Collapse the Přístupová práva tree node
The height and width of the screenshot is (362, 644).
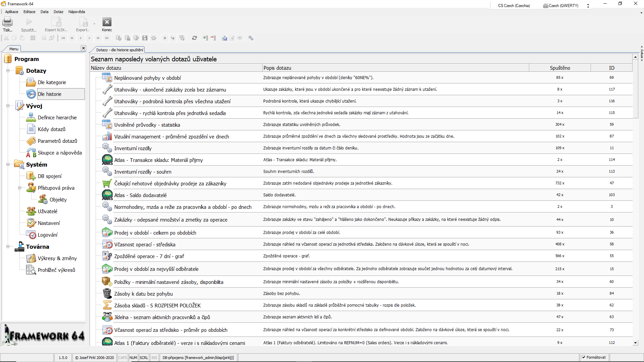(x=19, y=188)
